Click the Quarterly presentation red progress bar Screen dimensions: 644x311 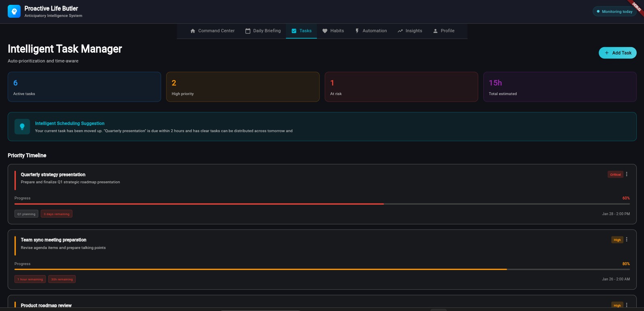pos(322,204)
